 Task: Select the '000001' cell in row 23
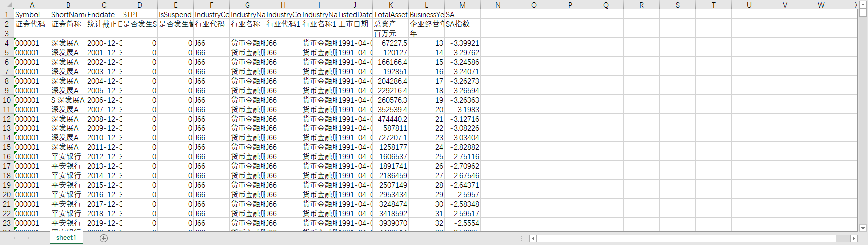(32, 223)
